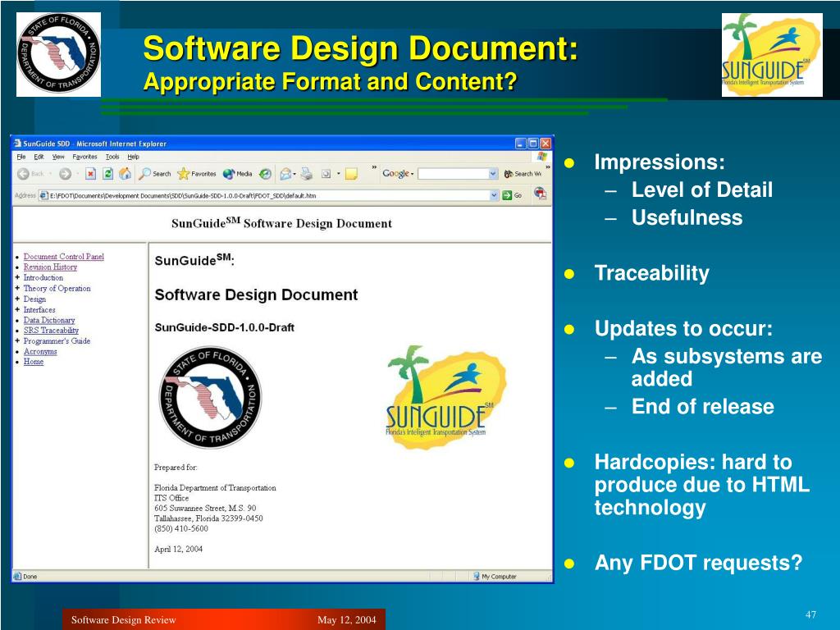
Task: Show more Google toolbar buttons chevron
Action: [x=547, y=167]
